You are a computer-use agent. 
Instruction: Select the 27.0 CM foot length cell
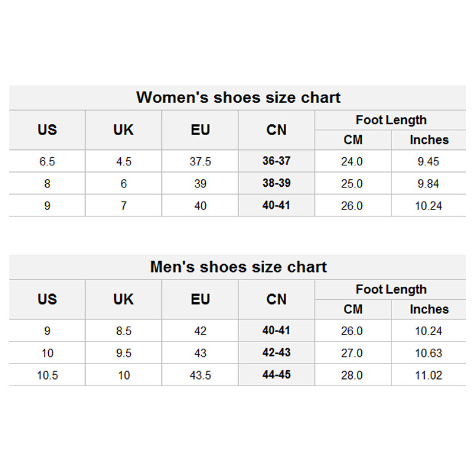click(352, 353)
